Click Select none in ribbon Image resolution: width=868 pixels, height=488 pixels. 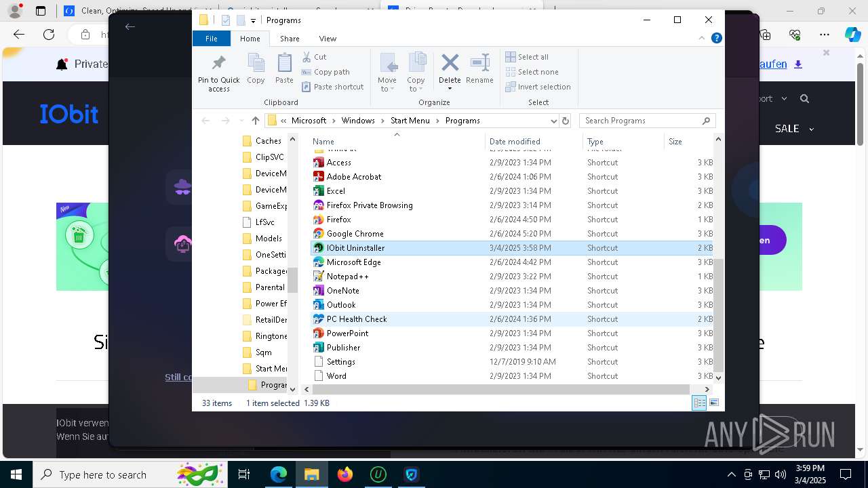(532, 72)
